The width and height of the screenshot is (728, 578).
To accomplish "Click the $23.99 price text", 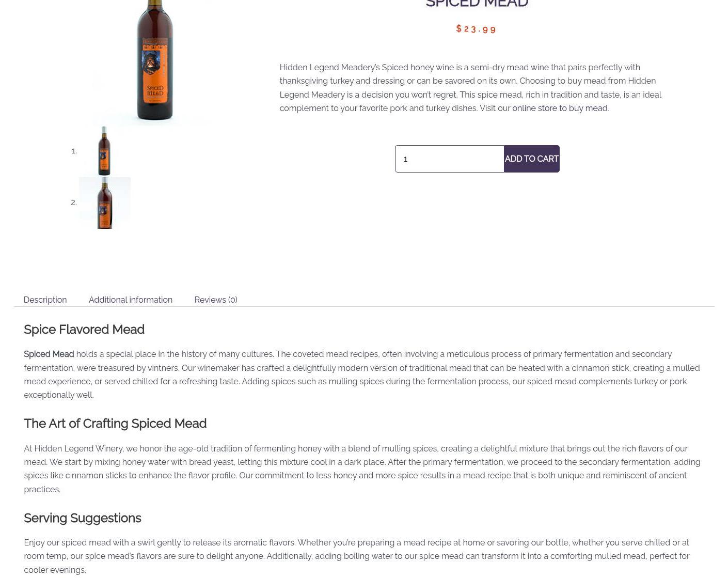I will coord(476,29).
